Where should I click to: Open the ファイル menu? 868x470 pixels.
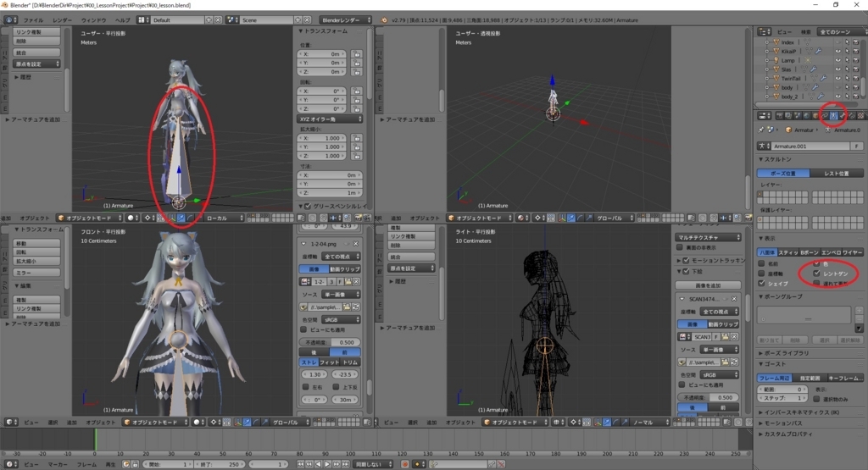coord(34,20)
